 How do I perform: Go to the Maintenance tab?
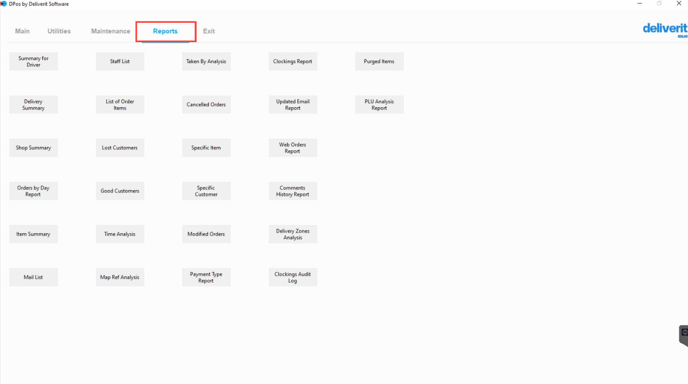[x=111, y=31]
